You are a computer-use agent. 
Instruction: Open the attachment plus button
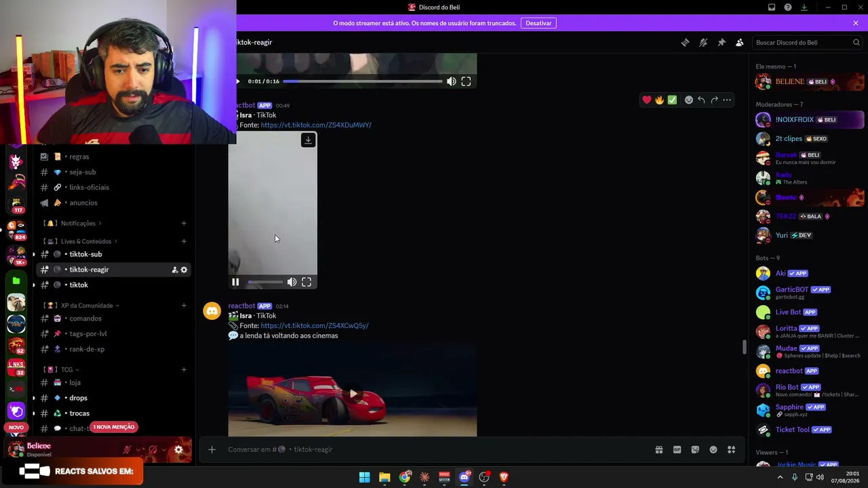[x=212, y=449]
